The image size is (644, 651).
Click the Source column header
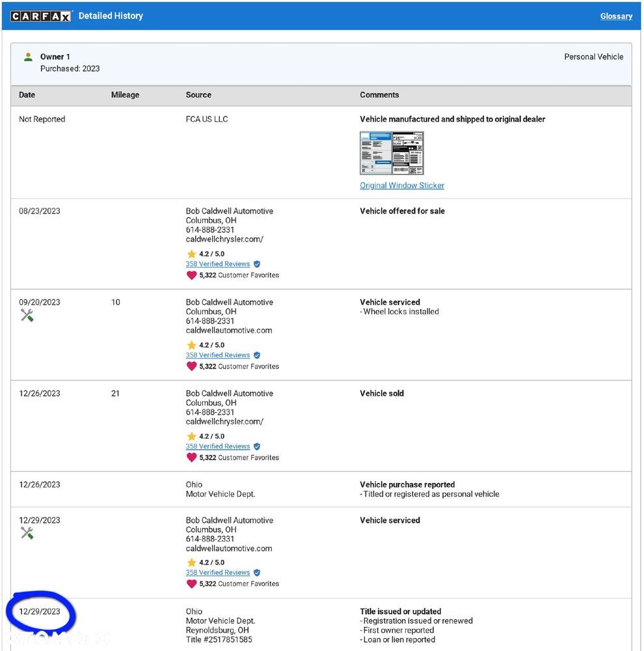tap(199, 95)
